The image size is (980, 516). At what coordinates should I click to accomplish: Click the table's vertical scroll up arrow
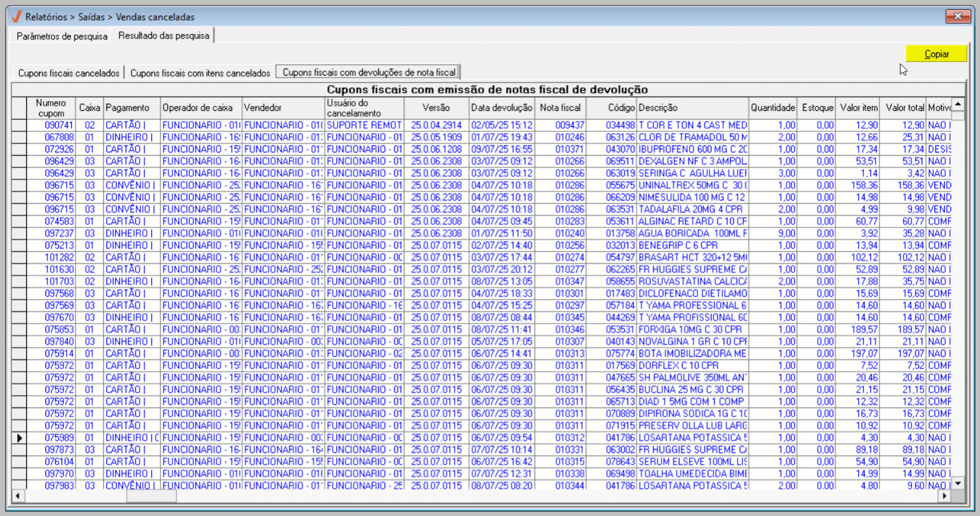tap(958, 104)
